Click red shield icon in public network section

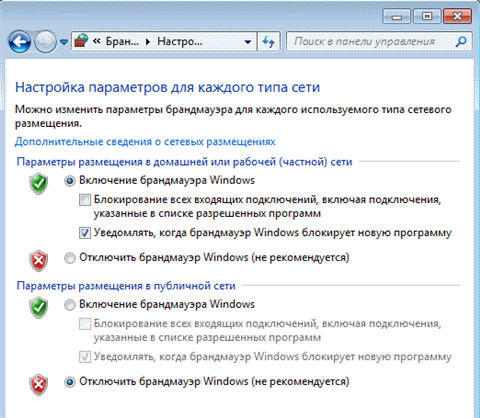tap(39, 385)
